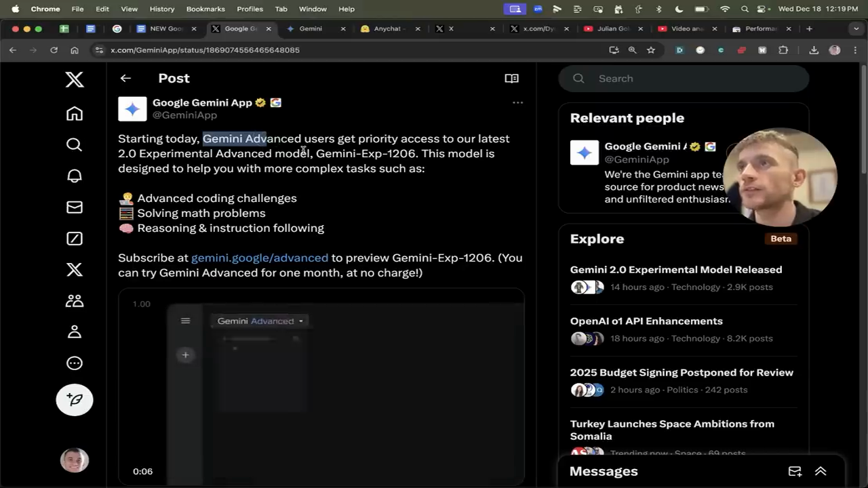Click the page vertical scrollbar
Viewport: 868px width, 488px height.
(x=864, y=119)
